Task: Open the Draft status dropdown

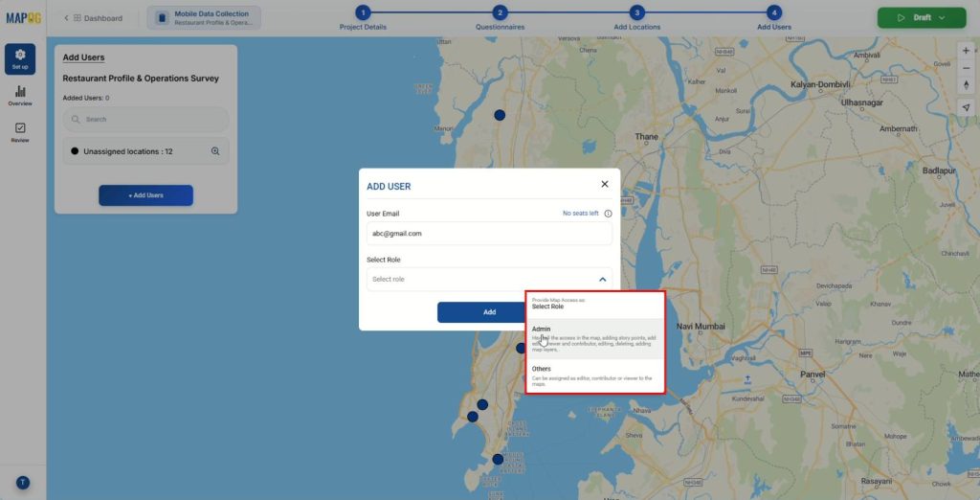Action: [x=922, y=17]
